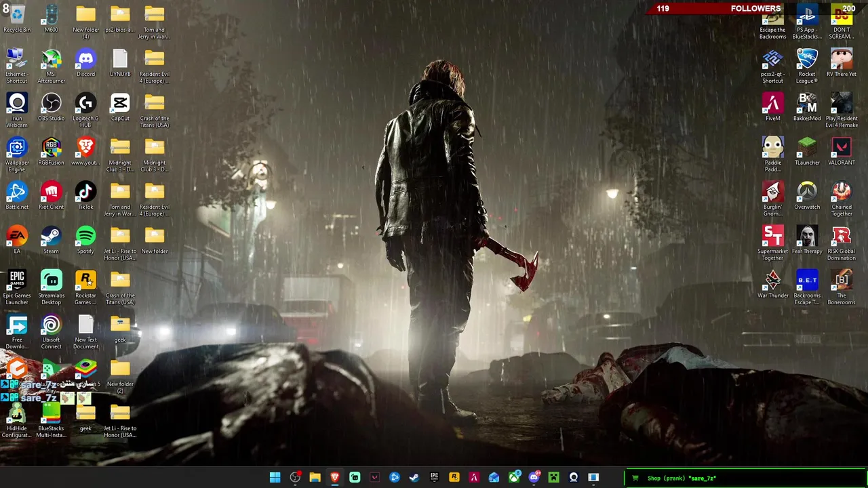Launch Play Resident Evil 4 Remake
868x488 pixels.
tap(841, 110)
